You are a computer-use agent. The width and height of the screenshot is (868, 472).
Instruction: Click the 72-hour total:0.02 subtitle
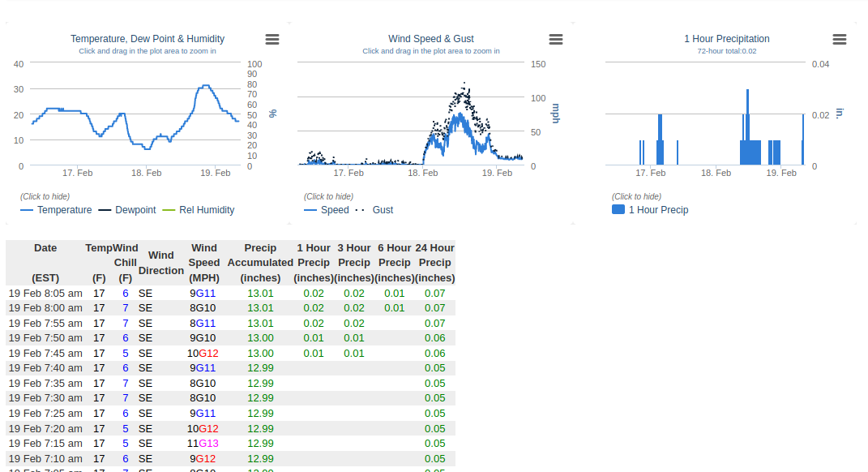click(727, 51)
